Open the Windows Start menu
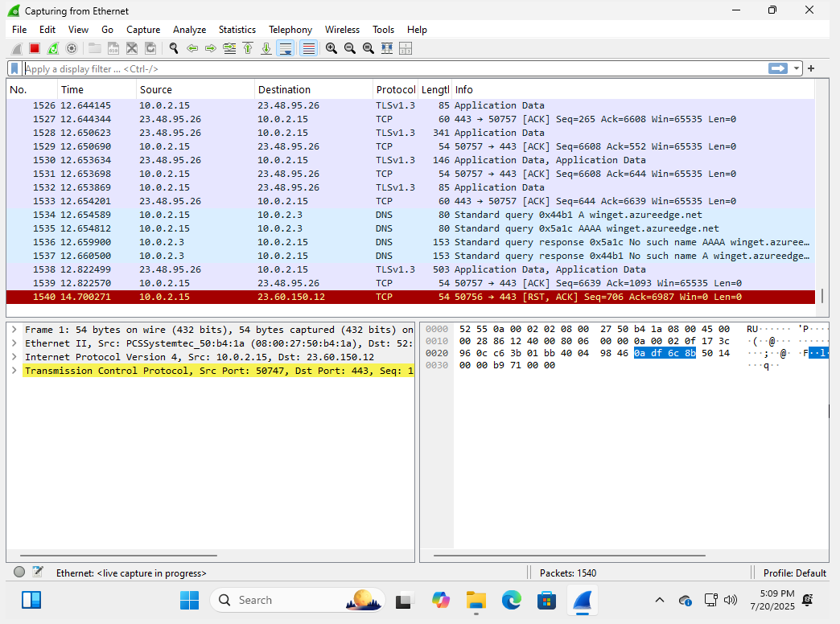This screenshot has height=624, width=840. (189, 601)
